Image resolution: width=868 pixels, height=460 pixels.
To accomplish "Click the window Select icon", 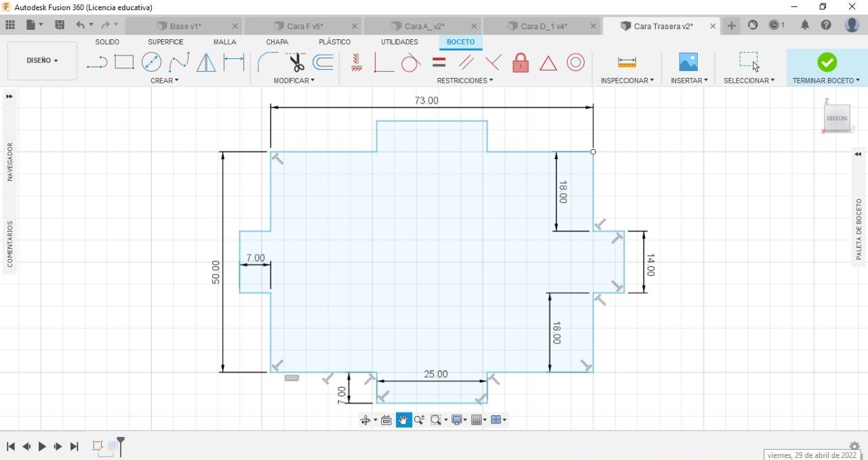I will pos(749,61).
